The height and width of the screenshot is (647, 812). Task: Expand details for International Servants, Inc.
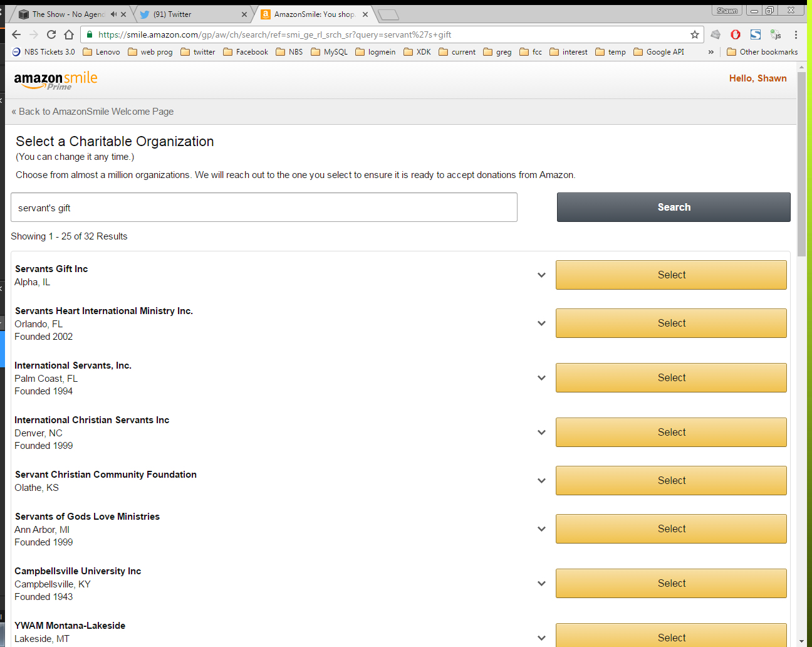point(541,378)
